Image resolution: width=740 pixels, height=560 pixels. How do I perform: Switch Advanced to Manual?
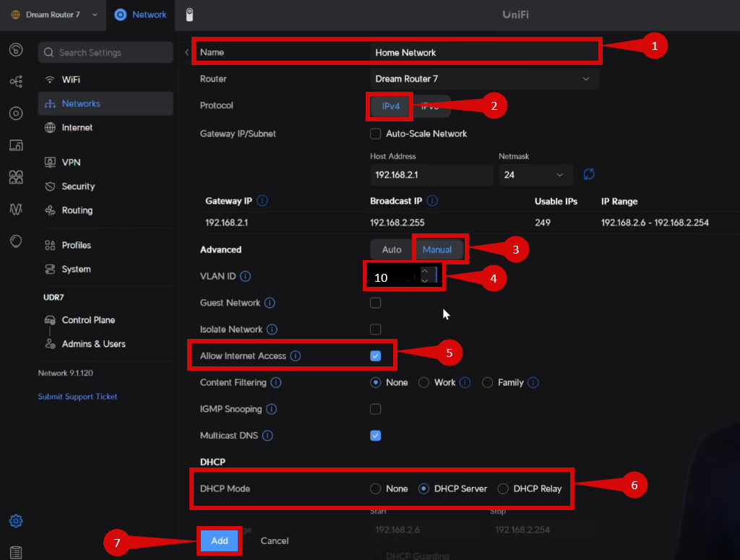[x=437, y=249]
